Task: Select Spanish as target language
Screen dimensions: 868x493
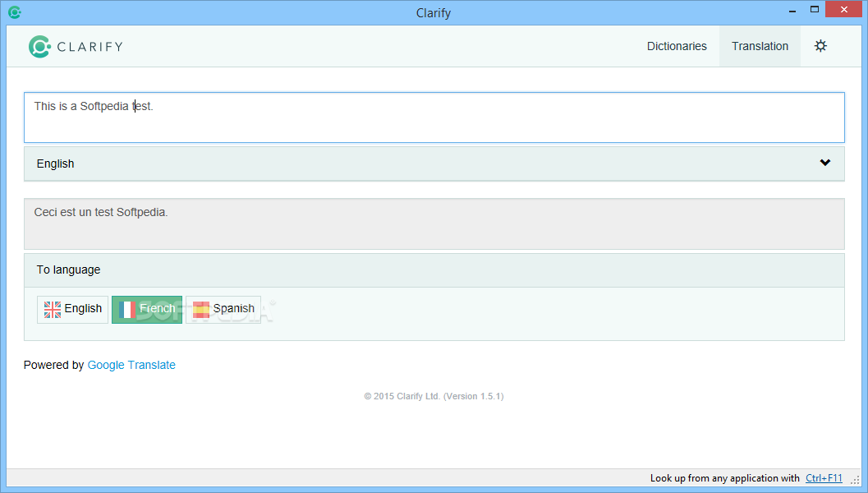Action: (223, 310)
